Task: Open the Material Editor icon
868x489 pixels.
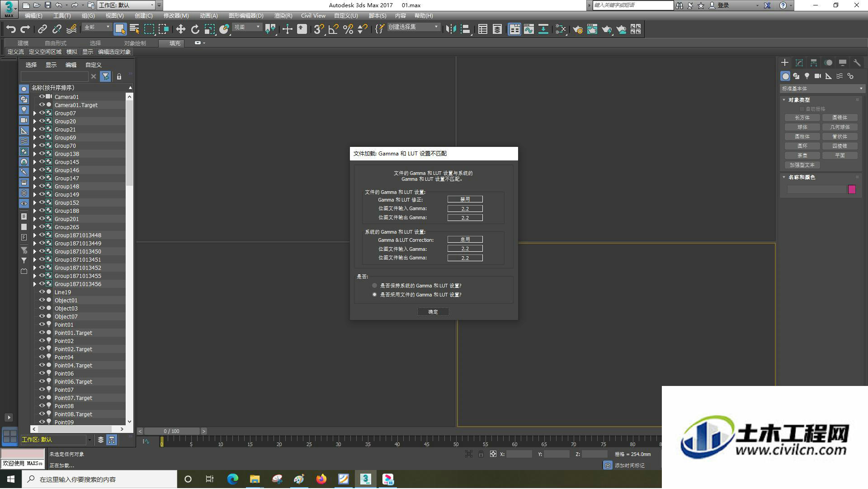Action: 561,29
